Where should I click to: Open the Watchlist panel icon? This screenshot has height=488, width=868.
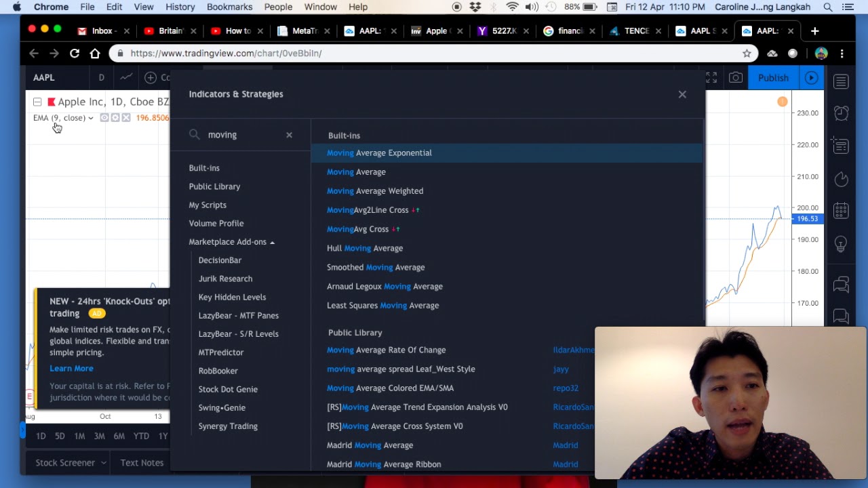[841, 81]
